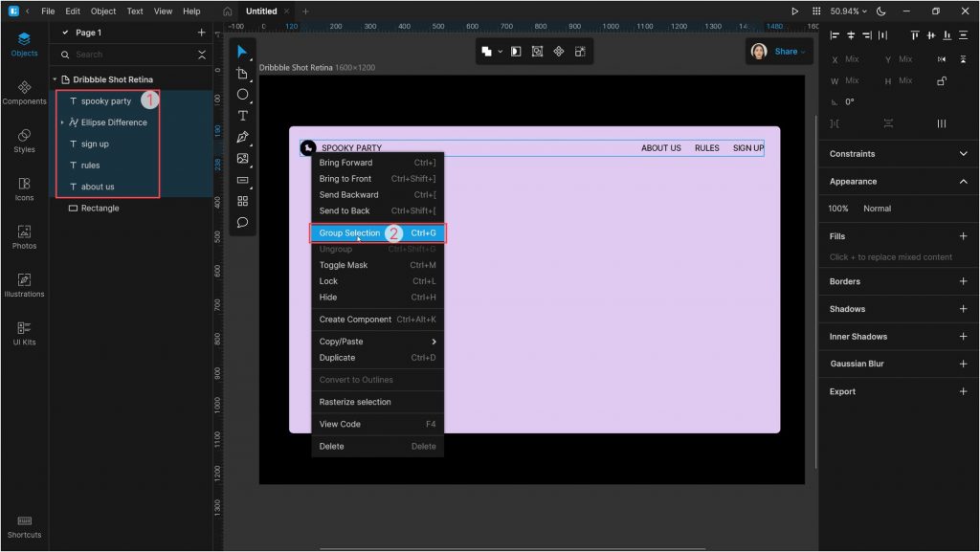The image size is (980, 552).
Task: Open the Objects panel
Action: pos(24,44)
